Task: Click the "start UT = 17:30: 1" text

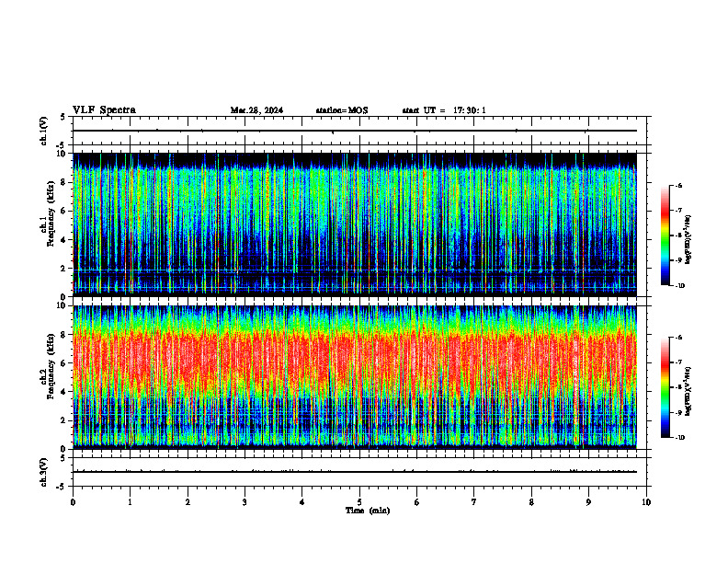Action: click(444, 110)
